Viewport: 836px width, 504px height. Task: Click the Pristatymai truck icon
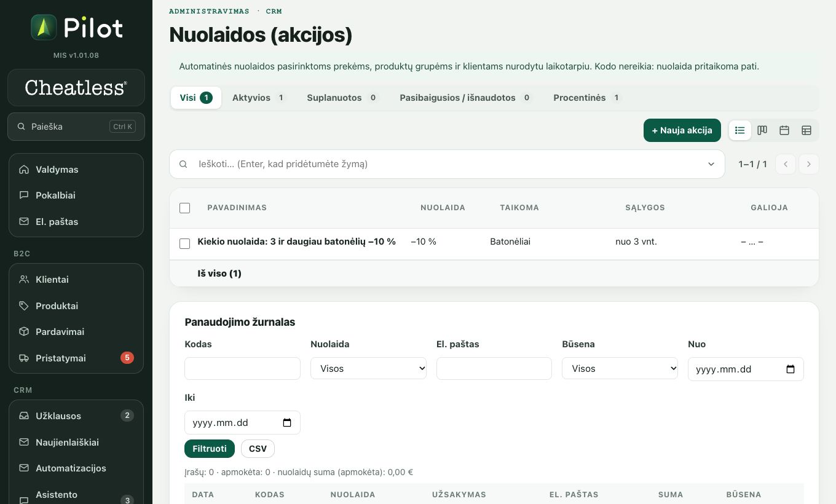tap(24, 358)
